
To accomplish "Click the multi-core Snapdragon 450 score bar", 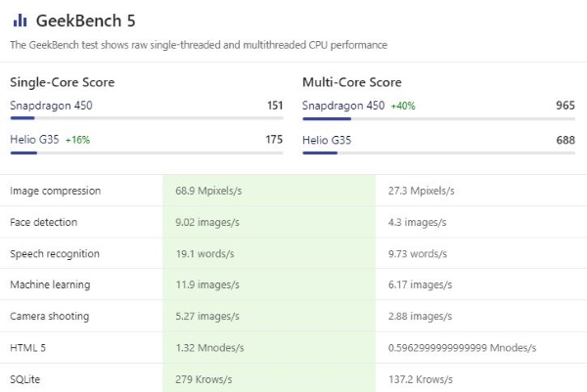I will point(439,118).
